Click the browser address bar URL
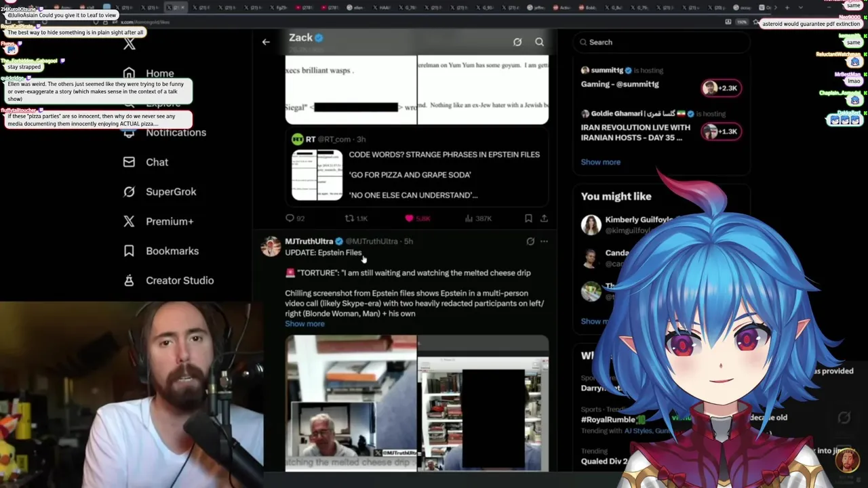The height and width of the screenshot is (488, 868). [x=146, y=22]
